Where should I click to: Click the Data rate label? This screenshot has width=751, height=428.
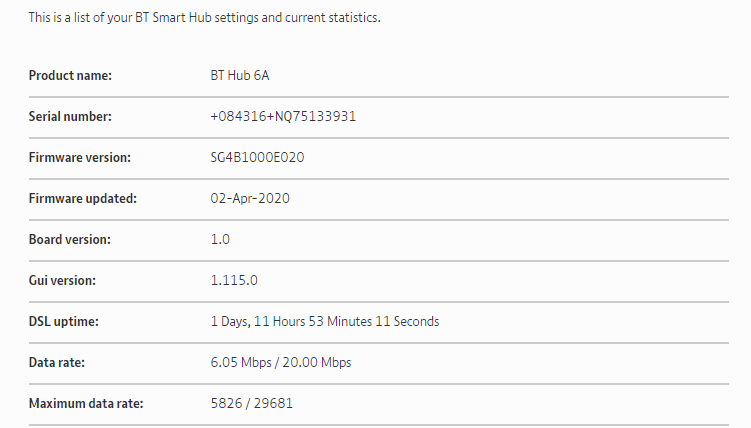(58, 362)
